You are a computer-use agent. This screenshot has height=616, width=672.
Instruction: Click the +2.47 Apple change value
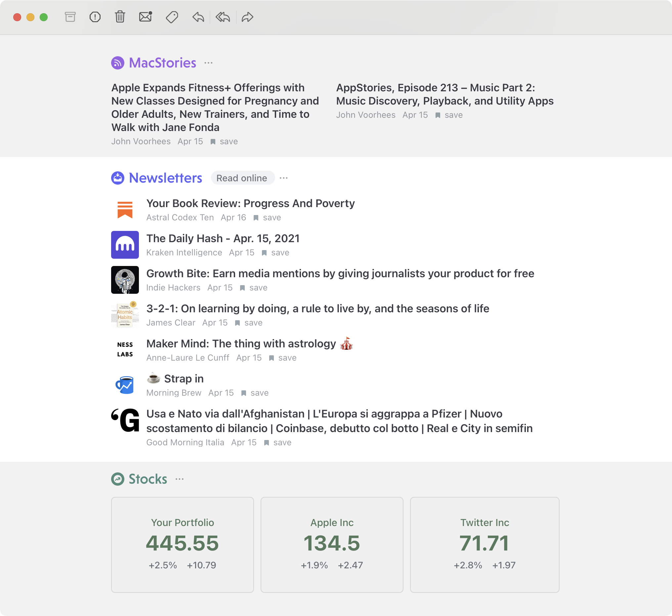tap(350, 565)
